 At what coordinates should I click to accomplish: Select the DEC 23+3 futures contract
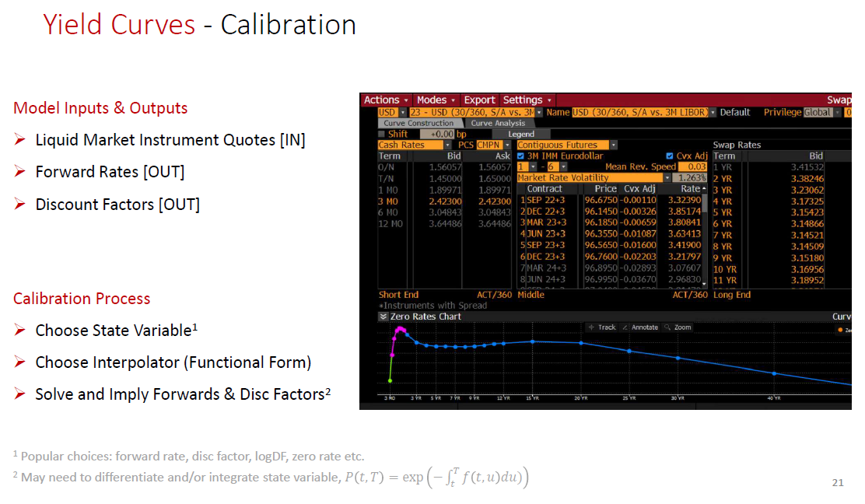pyautogui.click(x=545, y=257)
